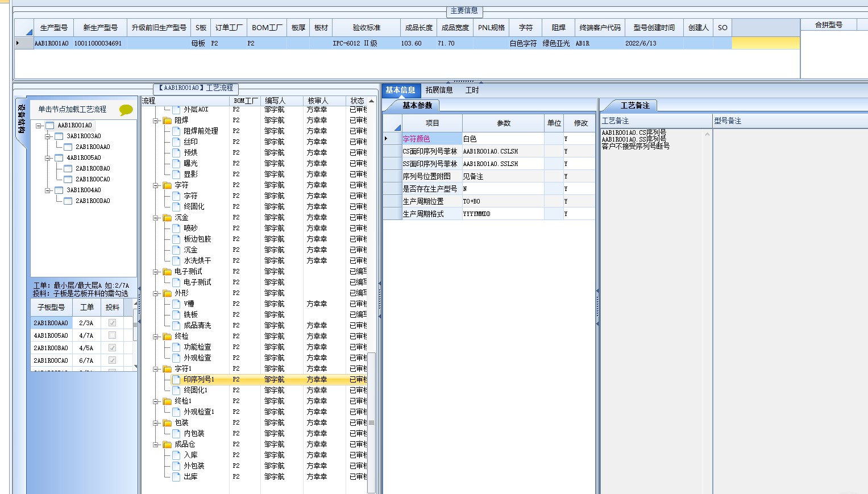Screen dimensions: 868x494
Task: Select the 2AB1R00AA0 node icon in the structure tree
Action: click(x=68, y=147)
